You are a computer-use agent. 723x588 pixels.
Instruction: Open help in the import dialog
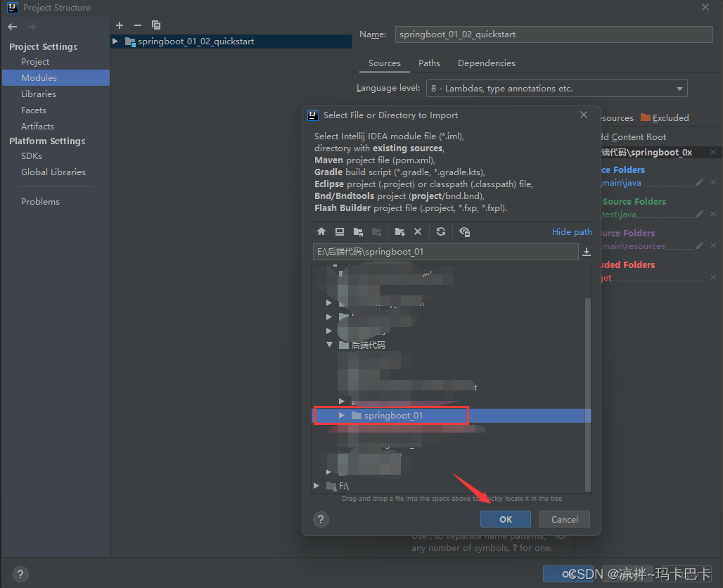coord(321,520)
